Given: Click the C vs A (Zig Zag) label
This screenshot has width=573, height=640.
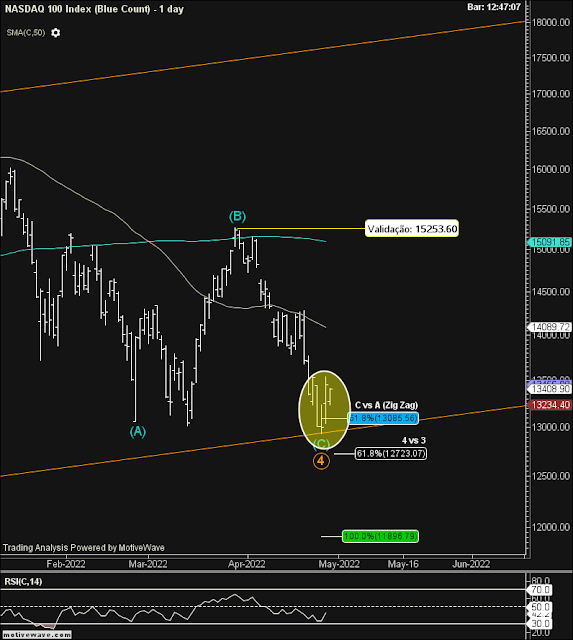Looking at the screenshot, I should 386,405.
